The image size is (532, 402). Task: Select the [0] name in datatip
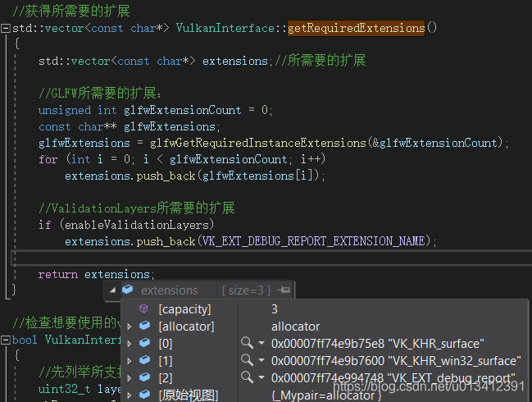coord(166,344)
